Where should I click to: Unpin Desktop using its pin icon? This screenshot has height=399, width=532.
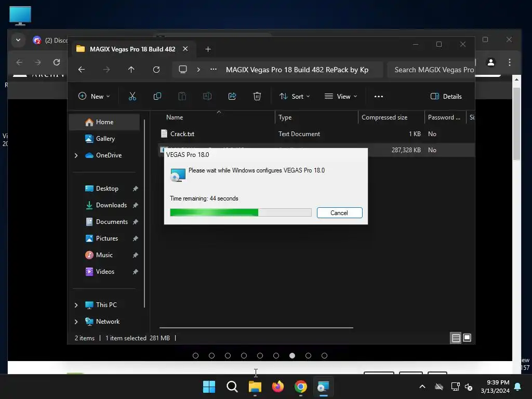click(135, 189)
